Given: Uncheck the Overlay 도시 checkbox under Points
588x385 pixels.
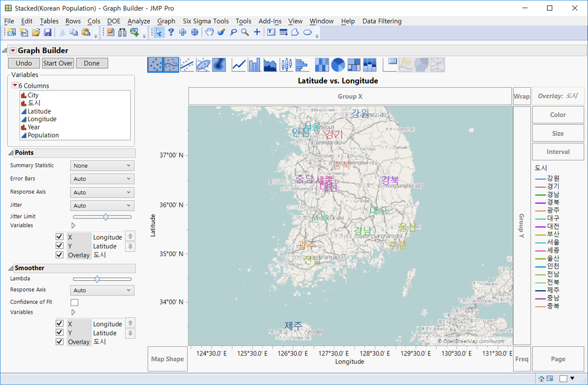Looking at the screenshot, I should point(59,255).
